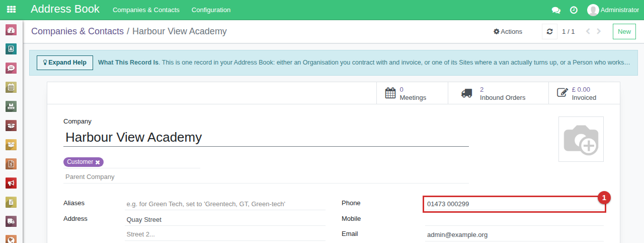
Task: Open the Administrator user menu
Action: [613, 10]
